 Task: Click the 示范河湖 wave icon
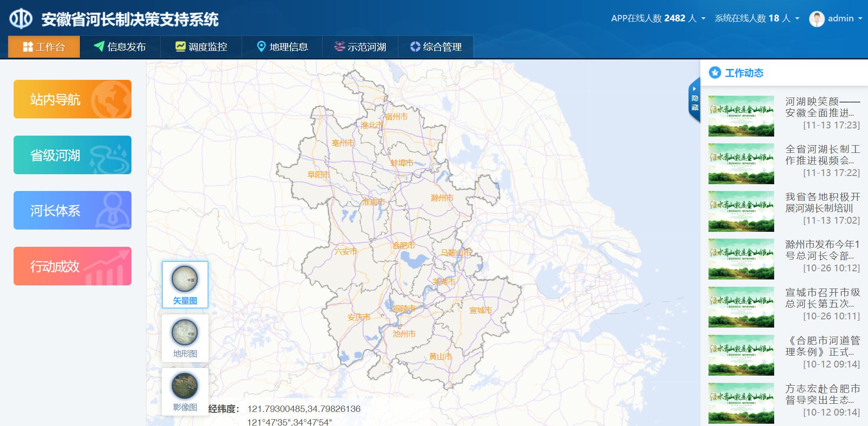click(339, 46)
